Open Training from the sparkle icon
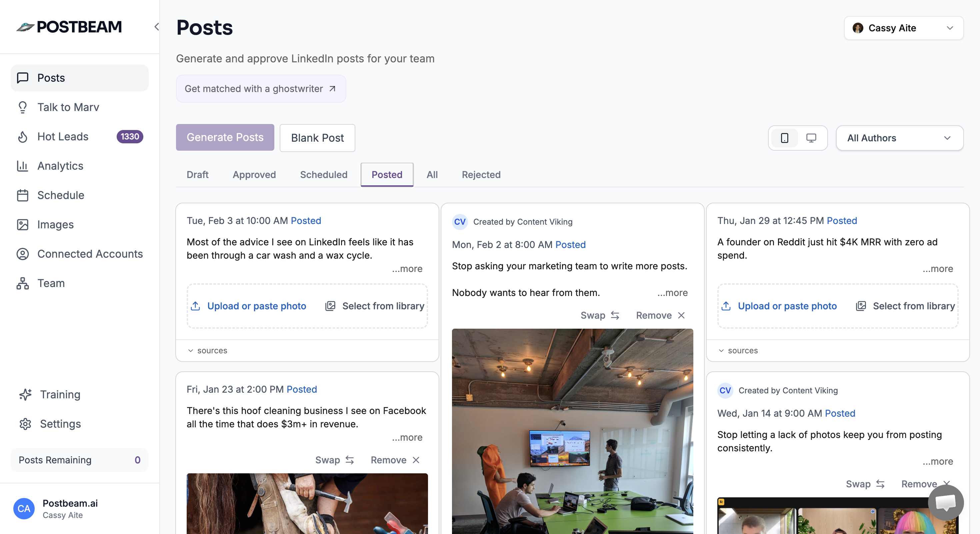The width and height of the screenshot is (980, 534). pyautogui.click(x=25, y=394)
